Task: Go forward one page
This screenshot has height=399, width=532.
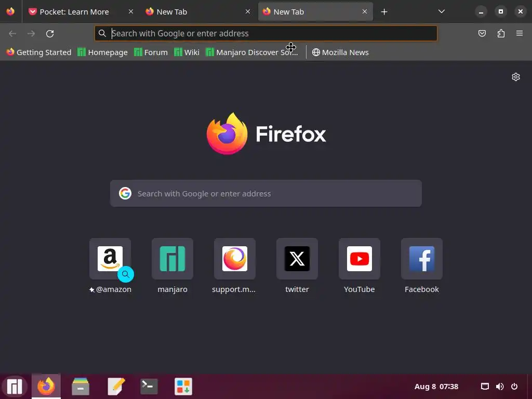Action: click(31, 34)
